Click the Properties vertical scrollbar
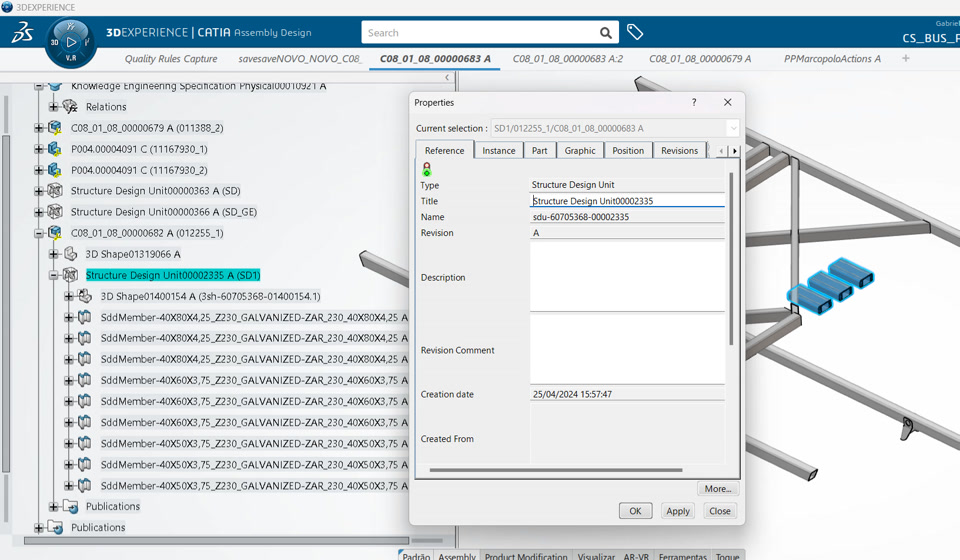The width and height of the screenshot is (960, 560). coord(731,259)
